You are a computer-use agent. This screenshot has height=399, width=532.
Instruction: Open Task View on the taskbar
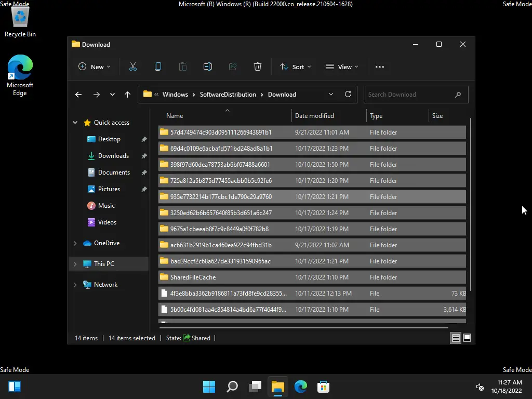click(x=255, y=387)
